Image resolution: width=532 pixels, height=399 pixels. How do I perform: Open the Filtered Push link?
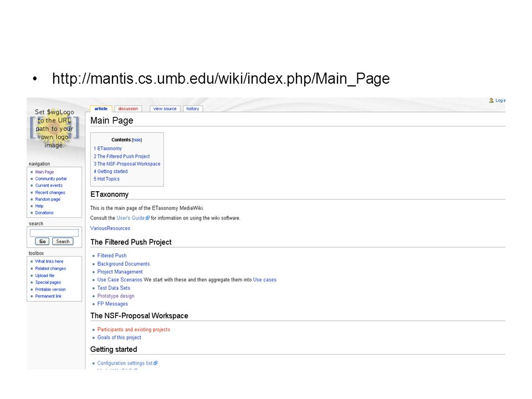112,255
